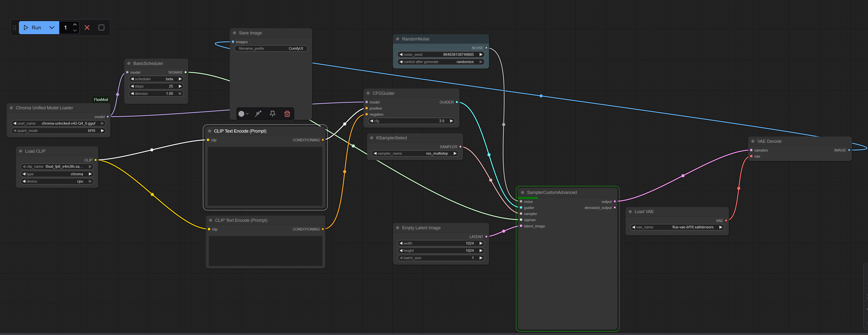The height and width of the screenshot is (335, 868).
Task: Click the LATENT output socket
Action: tap(486, 237)
